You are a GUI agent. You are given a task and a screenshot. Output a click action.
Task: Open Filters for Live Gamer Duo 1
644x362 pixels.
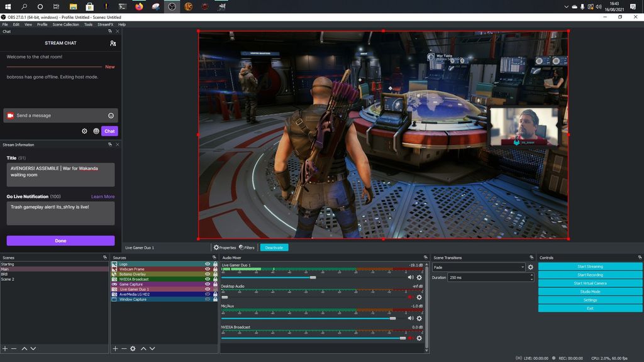click(x=246, y=247)
